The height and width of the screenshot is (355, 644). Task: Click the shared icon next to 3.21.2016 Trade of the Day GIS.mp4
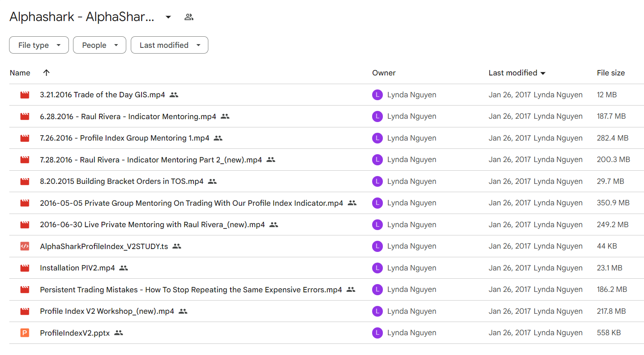(x=174, y=95)
